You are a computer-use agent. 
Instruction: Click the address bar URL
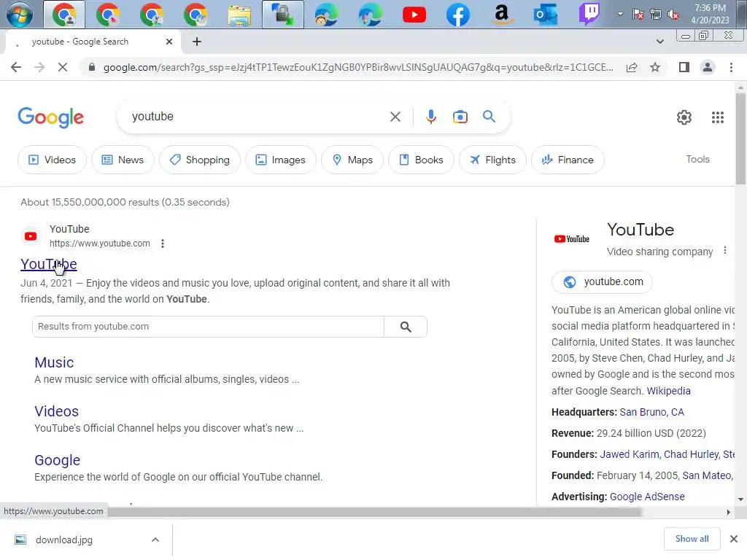(x=358, y=67)
